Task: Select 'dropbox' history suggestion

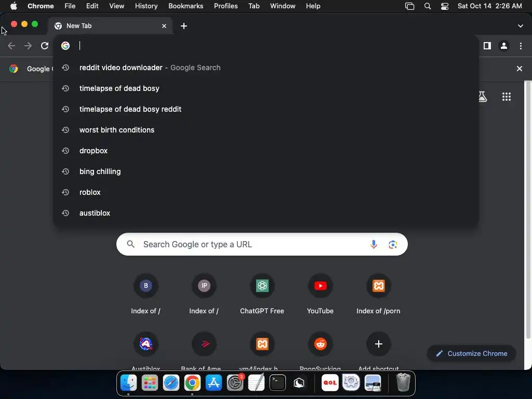Action: pyautogui.click(x=266, y=151)
